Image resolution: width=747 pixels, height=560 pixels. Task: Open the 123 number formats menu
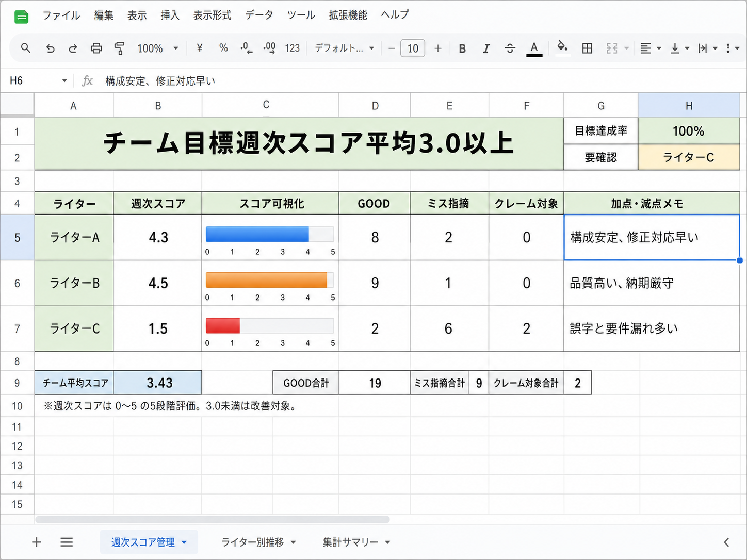coord(292,48)
